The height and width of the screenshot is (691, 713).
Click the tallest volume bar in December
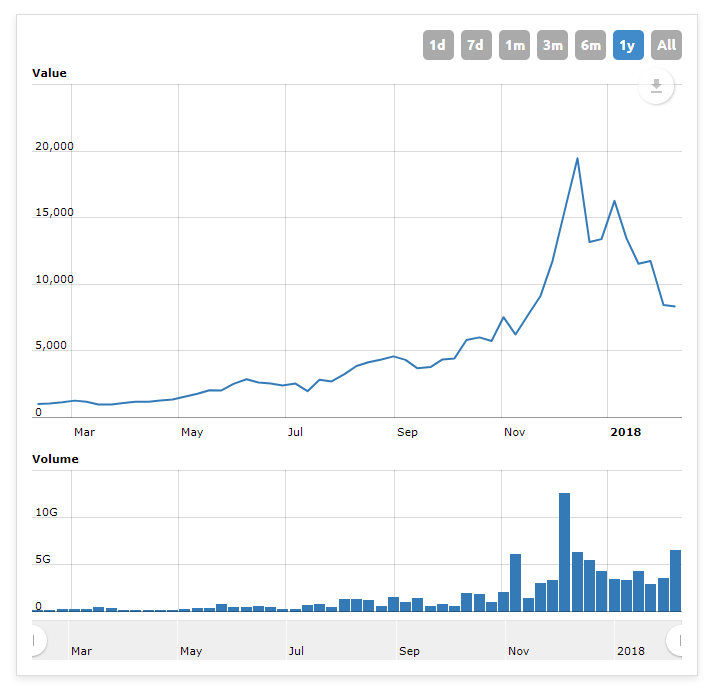tap(564, 552)
